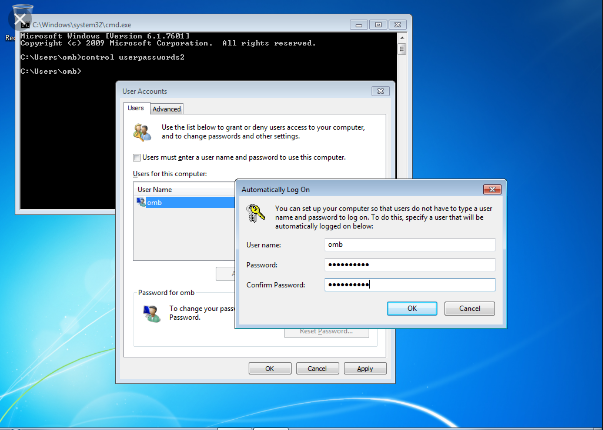Click the Reset Password button
The width and height of the screenshot is (603, 430).
click(326, 332)
